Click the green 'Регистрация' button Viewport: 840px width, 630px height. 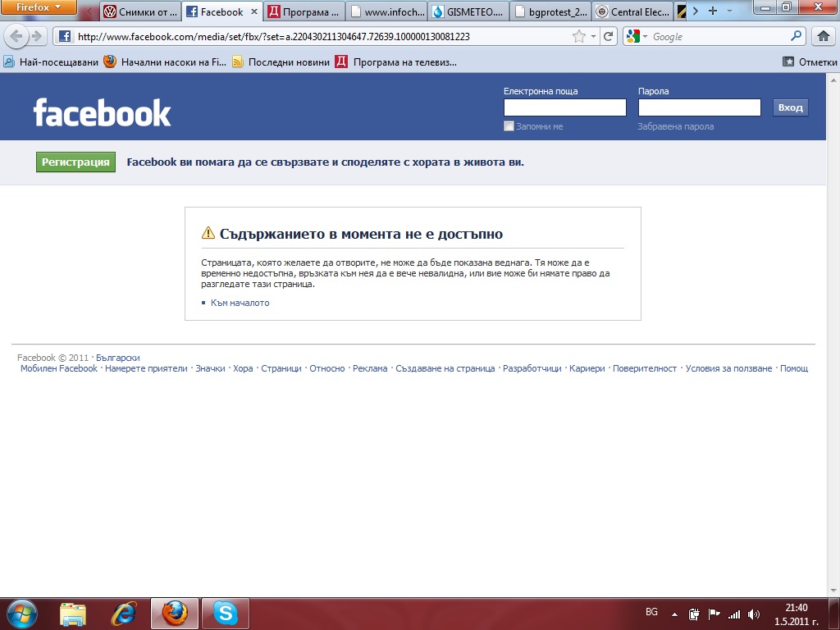pos(75,162)
